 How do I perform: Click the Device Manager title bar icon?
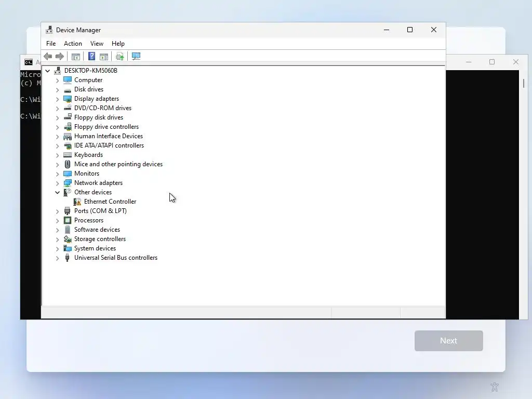(x=49, y=30)
